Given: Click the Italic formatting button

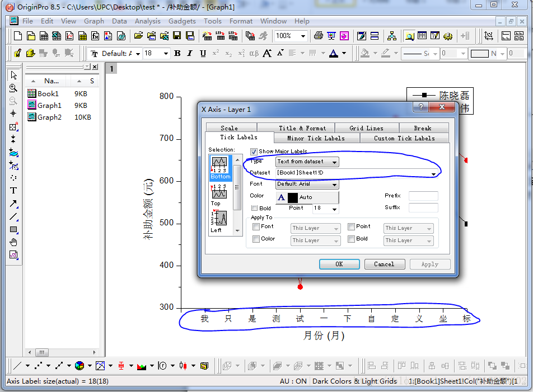Looking at the screenshot, I should (x=190, y=53).
